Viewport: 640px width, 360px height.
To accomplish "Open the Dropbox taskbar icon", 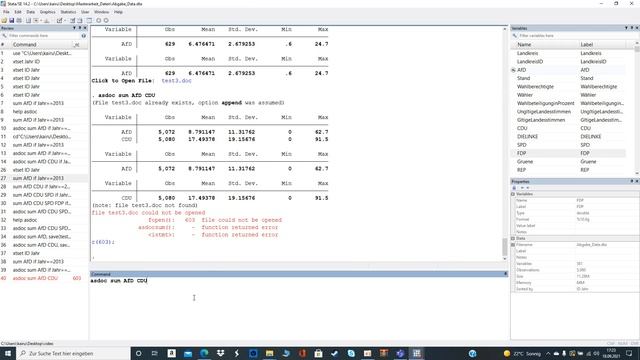I will click(x=220, y=353).
